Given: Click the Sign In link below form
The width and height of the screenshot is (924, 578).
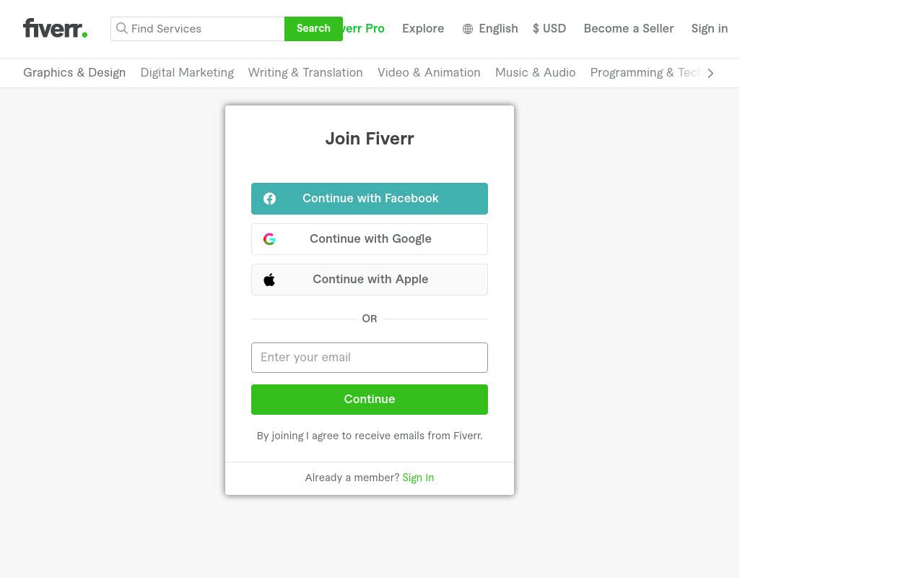Looking at the screenshot, I should click(x=418, y=478).
